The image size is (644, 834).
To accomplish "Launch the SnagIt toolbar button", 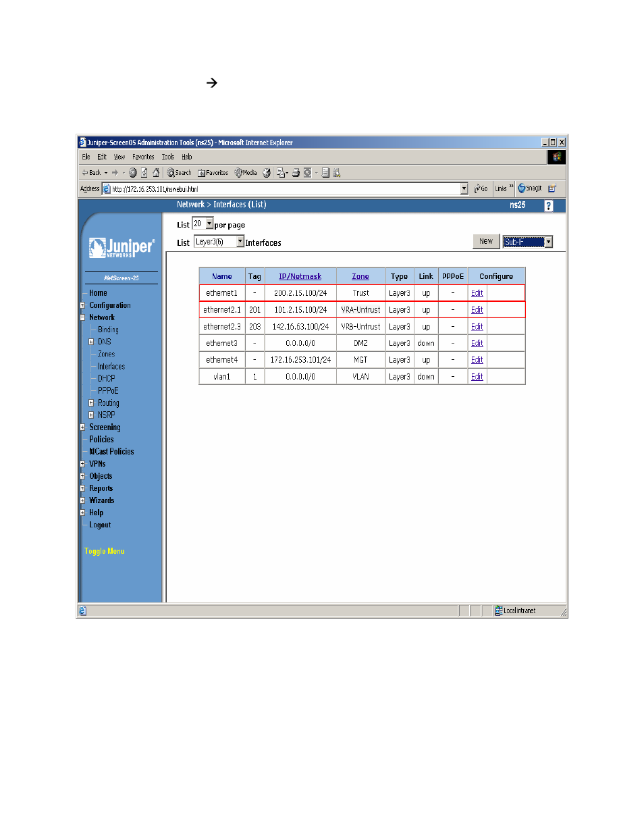I will click(530, 188).
